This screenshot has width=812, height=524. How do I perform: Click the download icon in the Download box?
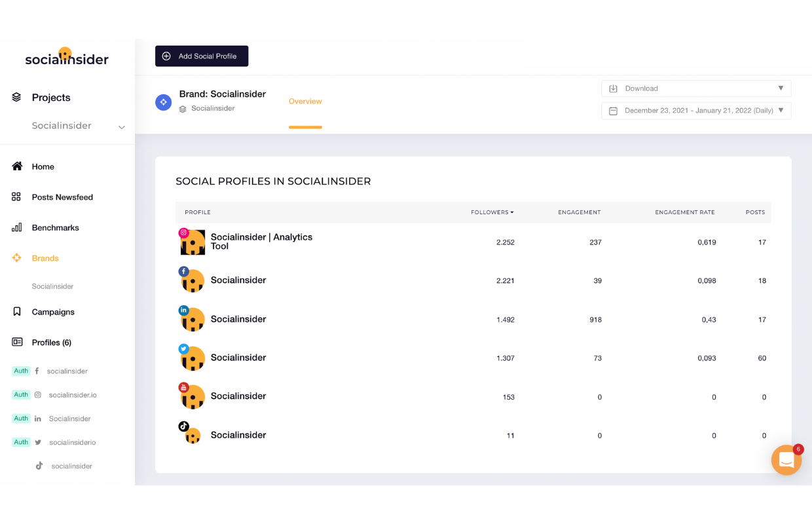(x=614, y=88)
